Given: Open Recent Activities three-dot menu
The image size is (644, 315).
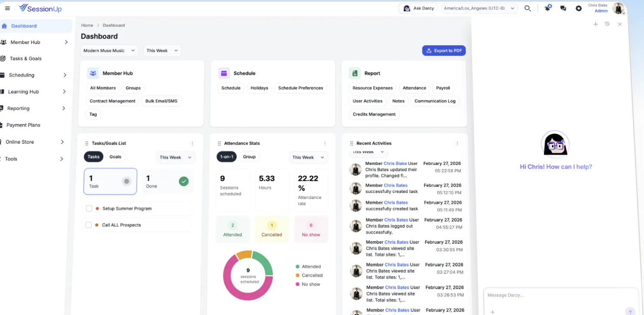Looking at the screenshot, I should pyautogui.click(x=457, y=143).
